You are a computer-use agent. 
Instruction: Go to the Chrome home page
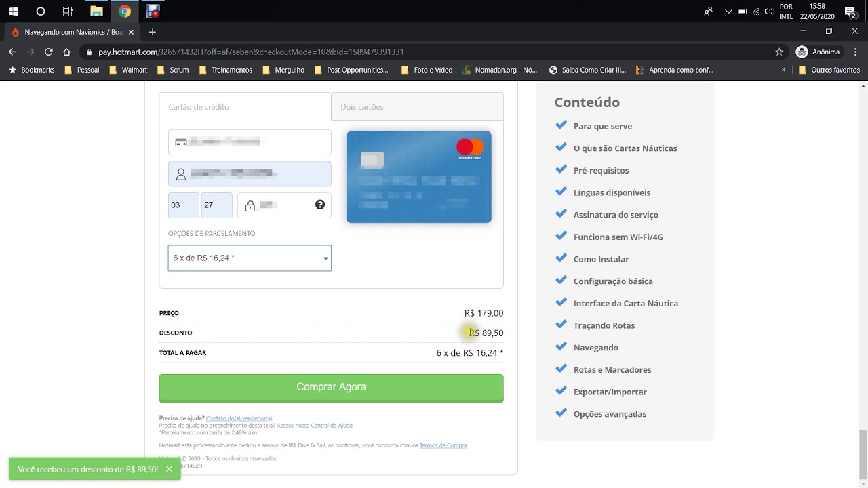point(66,52)
